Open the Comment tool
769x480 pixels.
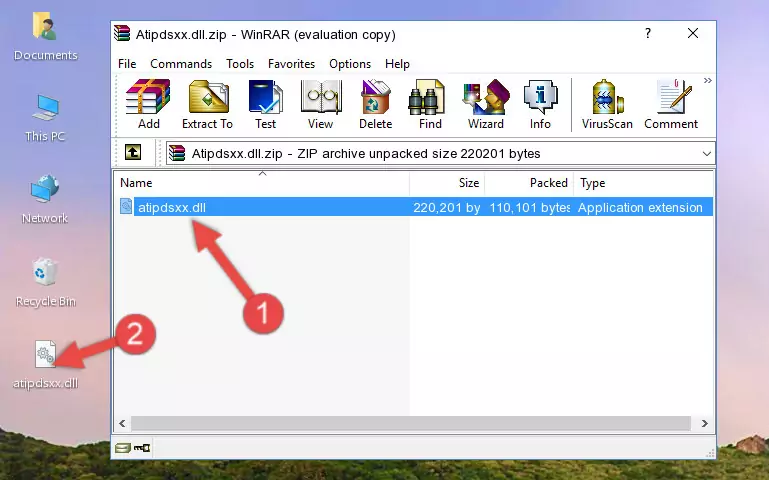point(671,104)
